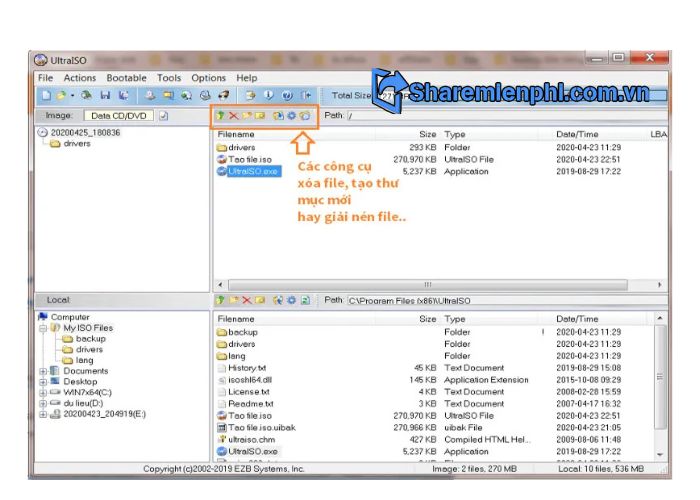Image resolution: width=700 pixels, height=500 pixels.
Task: Expand the Desktop tree node
Action: 43,382
